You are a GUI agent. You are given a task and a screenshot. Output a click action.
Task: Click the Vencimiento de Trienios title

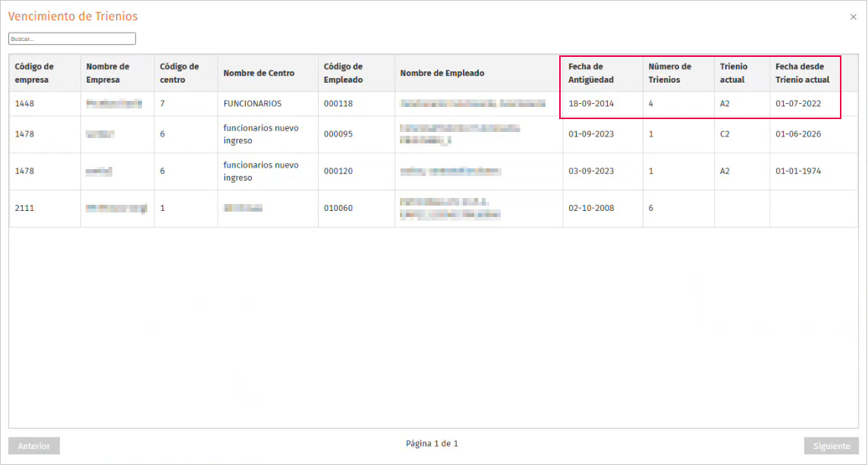tap(73, 17)
